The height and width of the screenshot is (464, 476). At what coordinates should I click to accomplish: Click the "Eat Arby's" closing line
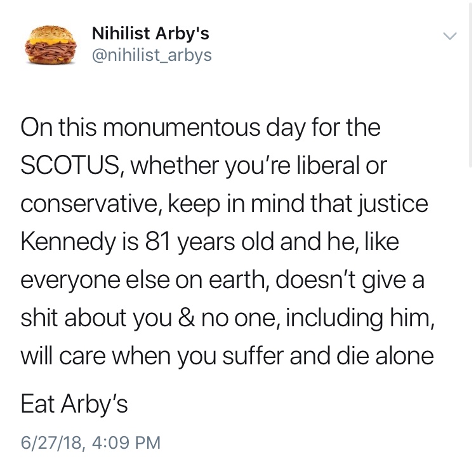pos(74,404)
